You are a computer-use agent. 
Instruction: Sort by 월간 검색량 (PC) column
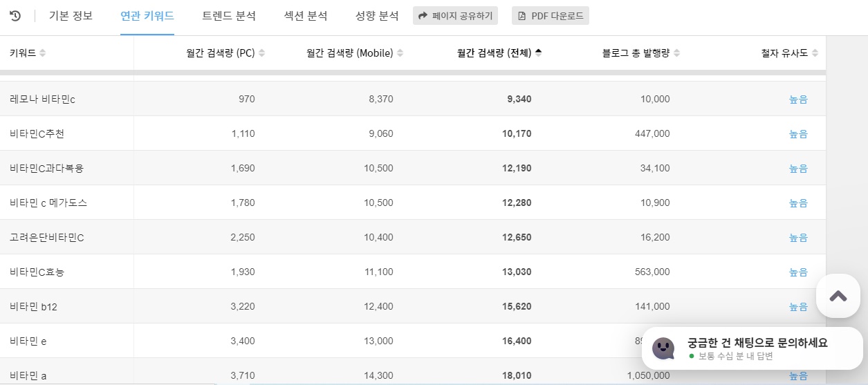(x=261, y=53)
